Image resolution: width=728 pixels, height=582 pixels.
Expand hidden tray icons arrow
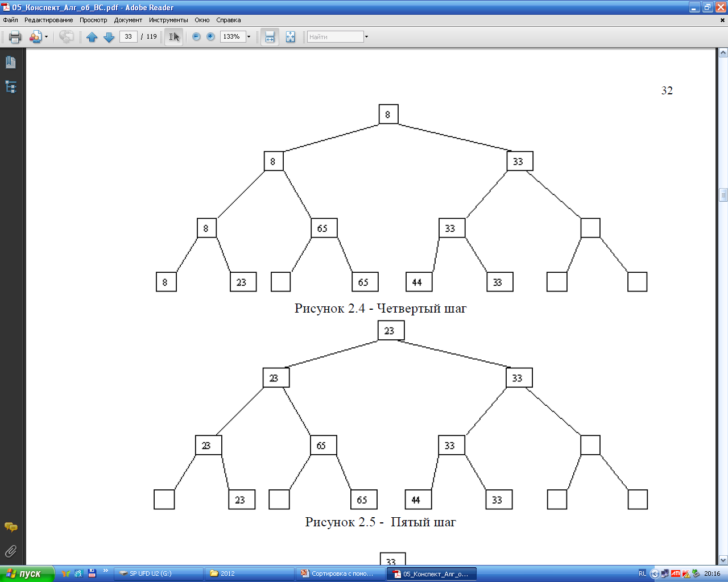tap(655, 573)
